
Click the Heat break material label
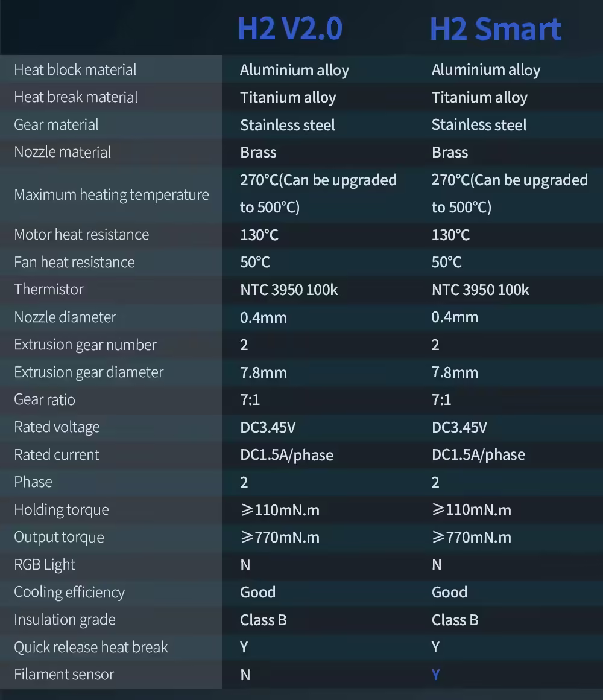pyautogui.click(x=76, y=97)
